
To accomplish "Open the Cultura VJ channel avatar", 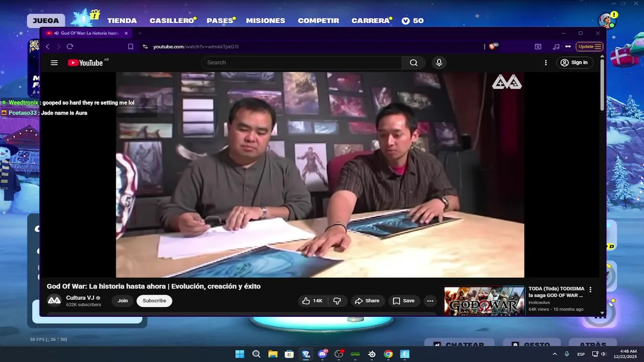I will pos(54,301).
